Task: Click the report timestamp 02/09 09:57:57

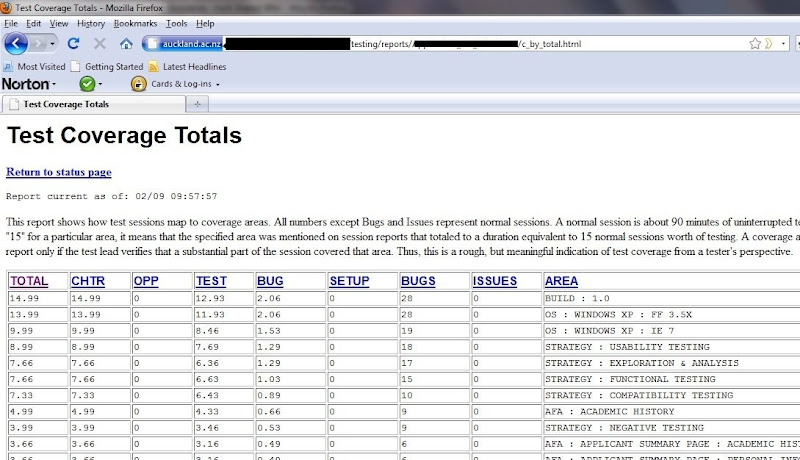Action: (x=176, y=196)
